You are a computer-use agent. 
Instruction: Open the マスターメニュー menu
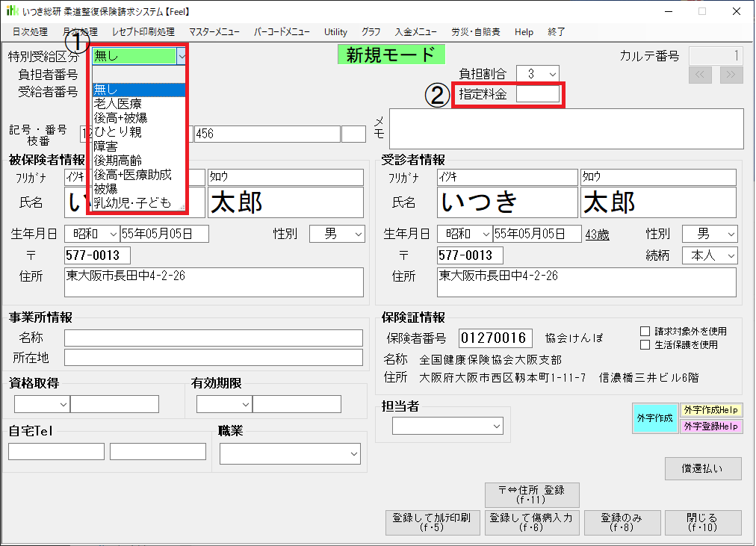click(214, 32)
